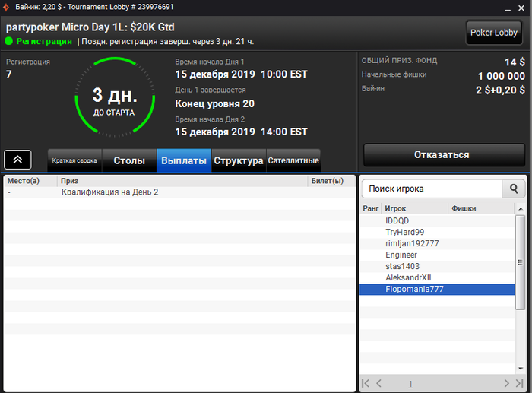Click the Билет(ы) column header

[332, 181]
